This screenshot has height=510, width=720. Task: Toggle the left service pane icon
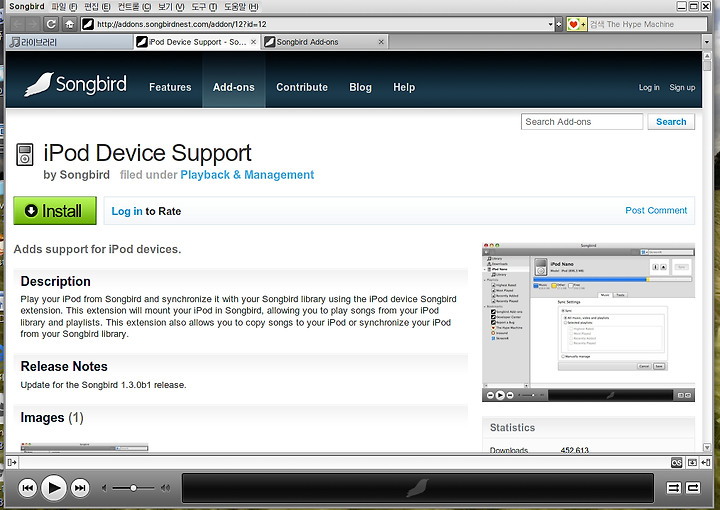[12, 462]
